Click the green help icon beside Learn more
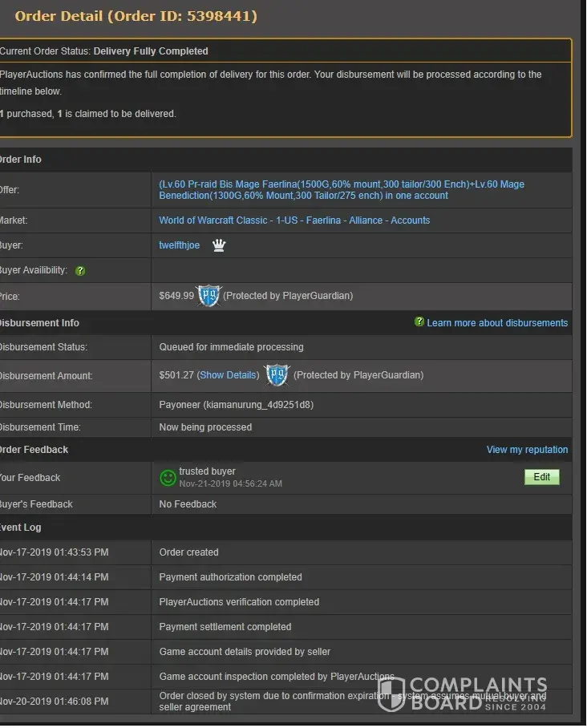This screenshot has height=728, width=587. [419, 322]
